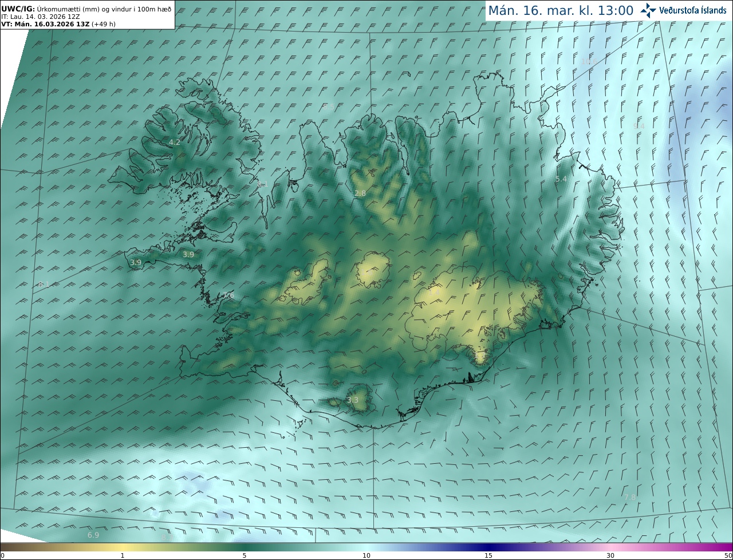Click the Veðurstofa Íslands name text
The width and height of the screenshot is (733, 560).
coord(693,10)
